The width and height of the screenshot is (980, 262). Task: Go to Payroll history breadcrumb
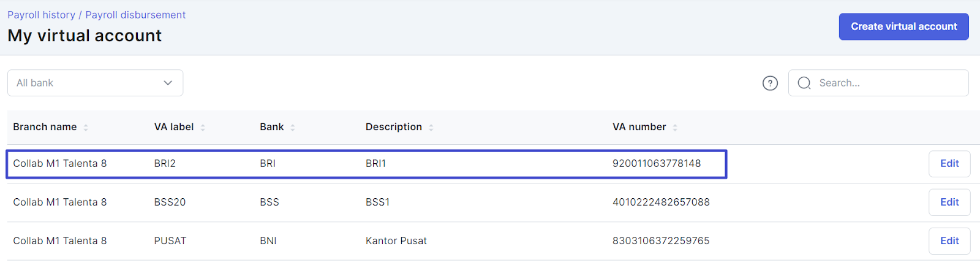click(41, 15)
